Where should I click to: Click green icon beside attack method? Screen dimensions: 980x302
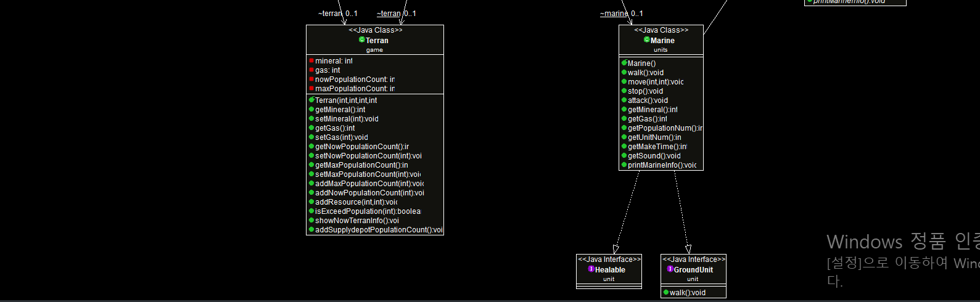pos(624,100)
